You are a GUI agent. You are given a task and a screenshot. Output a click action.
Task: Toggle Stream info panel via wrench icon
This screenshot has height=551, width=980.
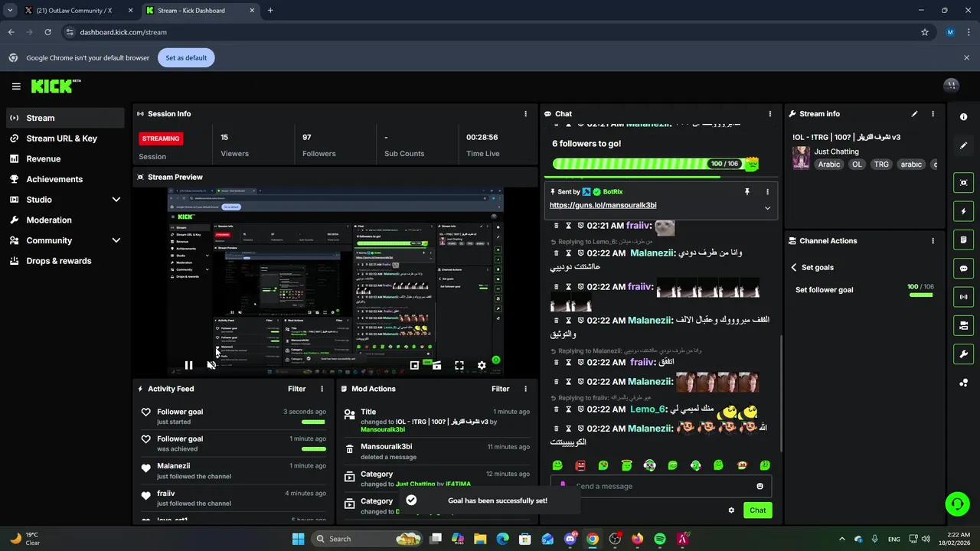pyautogui.click(x=963, y=354)
